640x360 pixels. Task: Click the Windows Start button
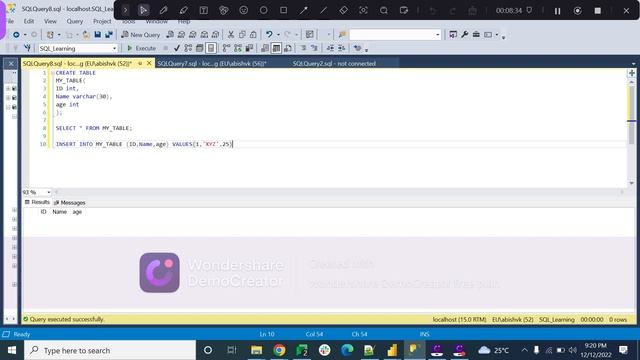(x=11, y=350)
